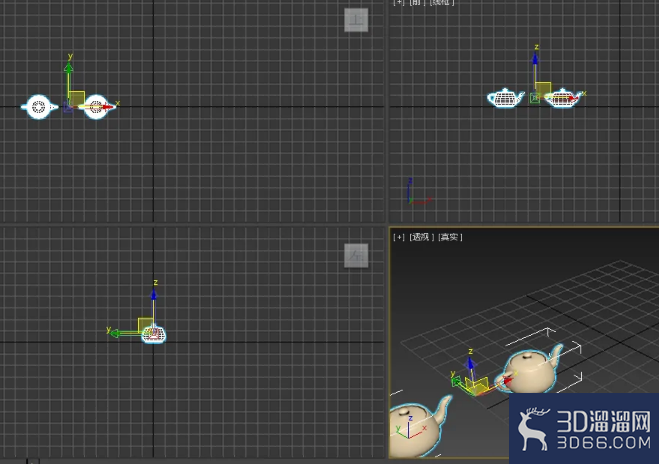Select the right wireframe teapot in the Front viewport
This screenshot has width=659, height=464.
pos(563,98)
